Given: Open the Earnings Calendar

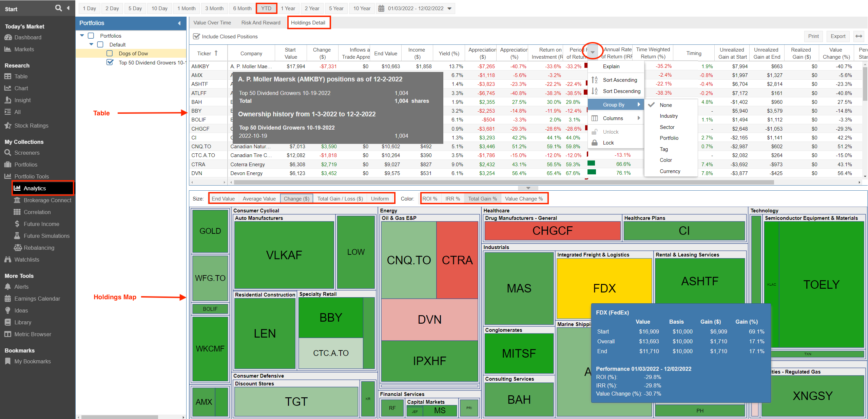Looking at the screenshot, I should click(x=38, y=299).
